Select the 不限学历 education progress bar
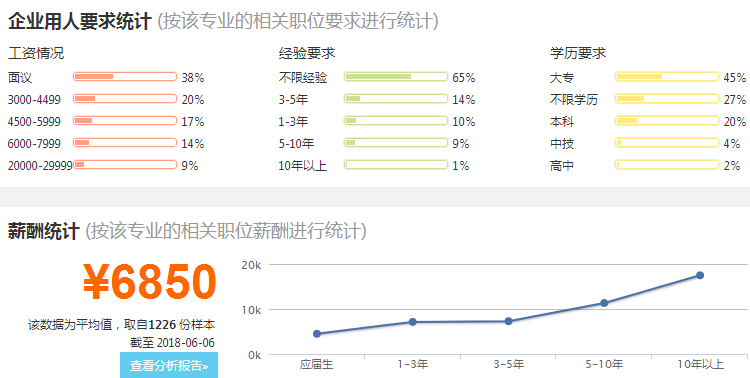 point(667,99)
